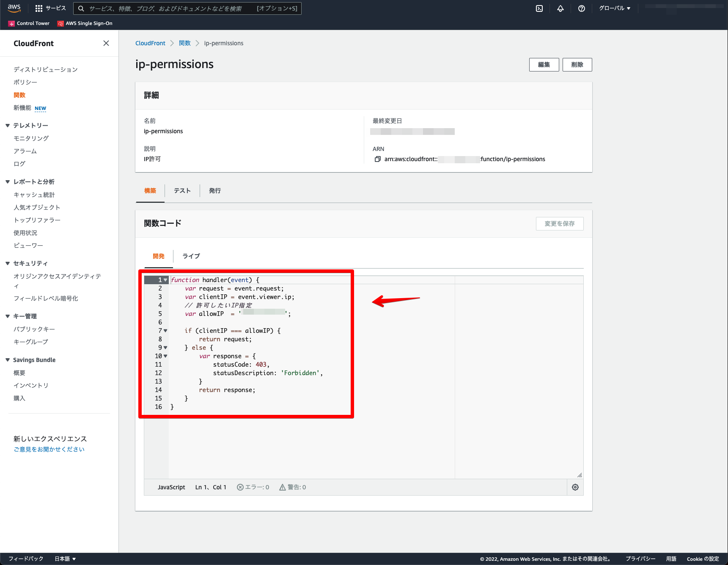Open パブリックキー page
Screen dimensions: 728x565
(34, 329)
